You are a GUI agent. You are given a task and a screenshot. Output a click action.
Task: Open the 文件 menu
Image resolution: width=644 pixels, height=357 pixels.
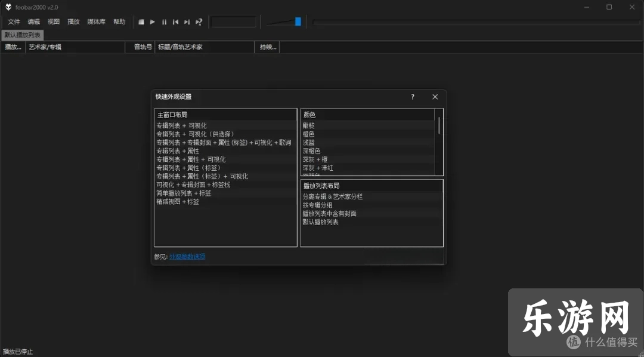point(14,22)
